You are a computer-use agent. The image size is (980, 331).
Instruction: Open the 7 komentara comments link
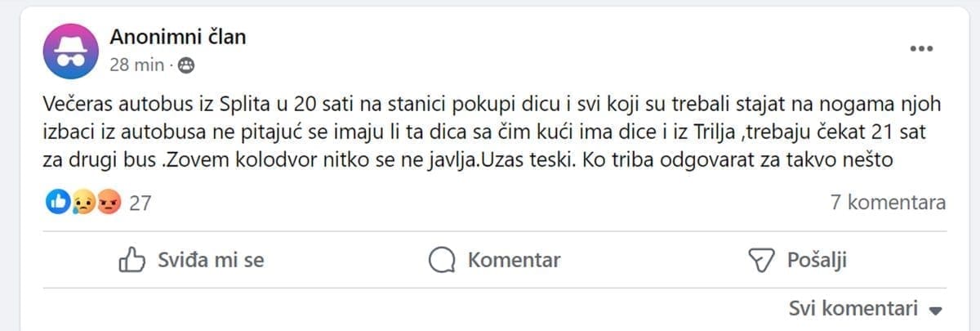pyautogui.click(x=888, y=203)
